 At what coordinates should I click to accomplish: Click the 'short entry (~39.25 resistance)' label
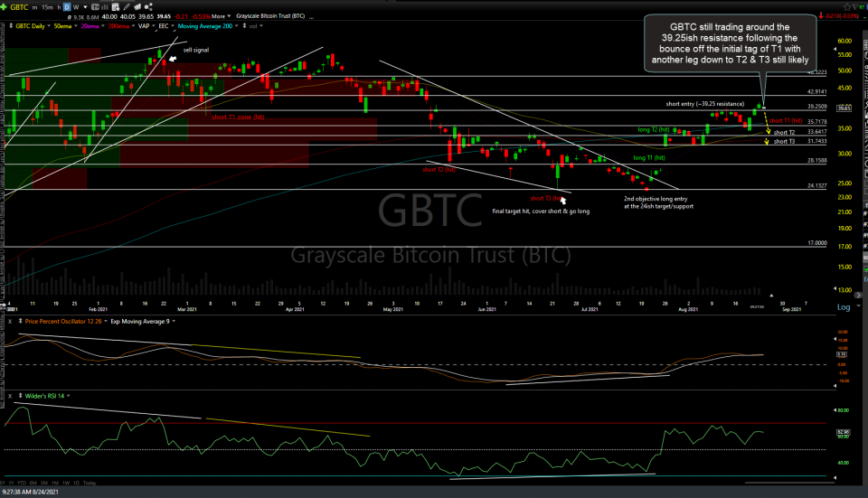(x=704, y=104)
